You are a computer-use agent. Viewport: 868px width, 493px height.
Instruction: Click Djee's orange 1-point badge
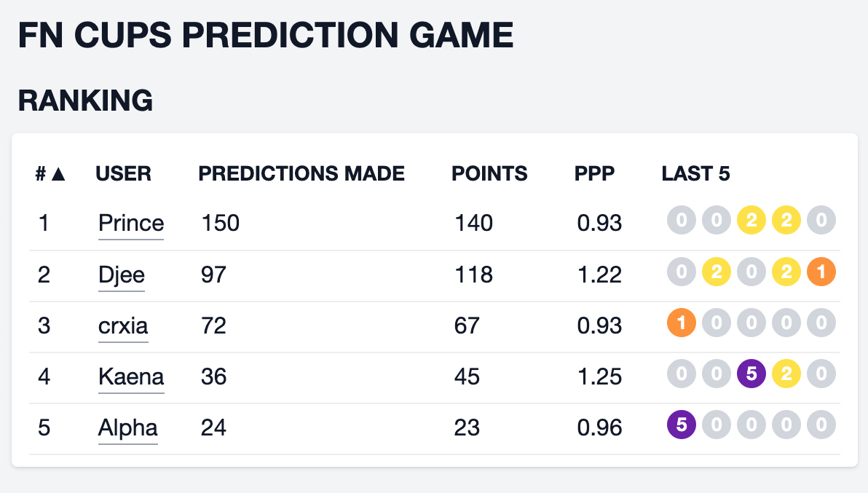821,272
